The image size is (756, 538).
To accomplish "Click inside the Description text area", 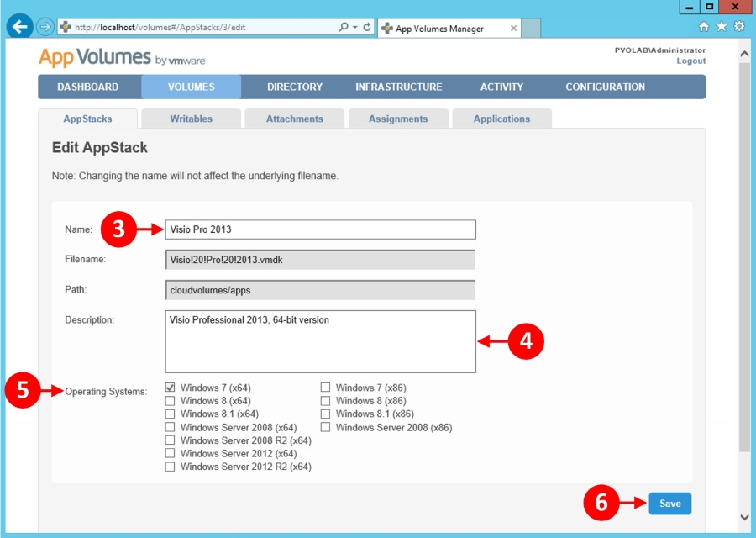I will 321,341.
